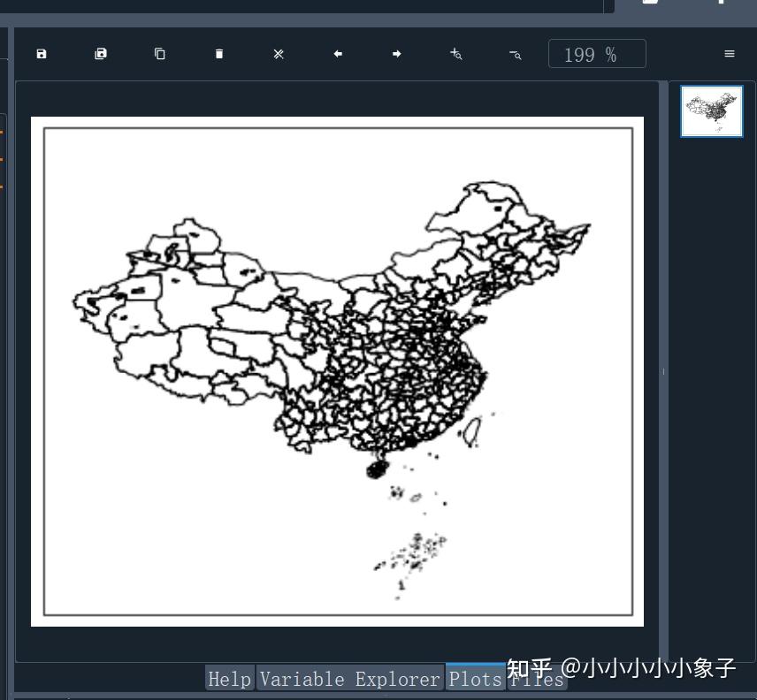
Task: Click the partially visible icon at top right
Action: tap(721, 4)
